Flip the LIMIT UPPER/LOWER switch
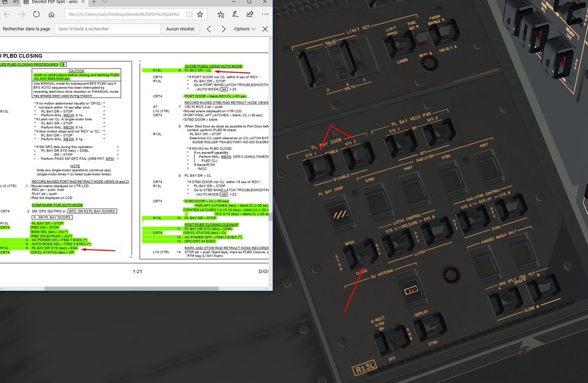 point(399,44)
